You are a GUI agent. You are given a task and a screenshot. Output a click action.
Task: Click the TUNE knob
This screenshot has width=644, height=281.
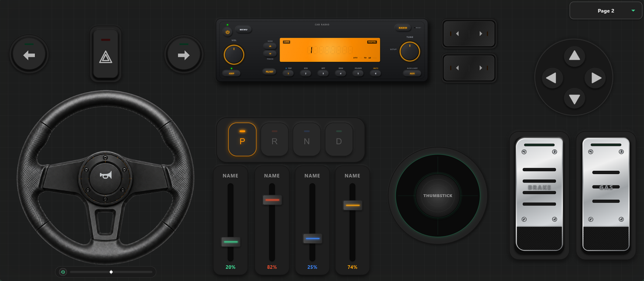tap(410, 52)
